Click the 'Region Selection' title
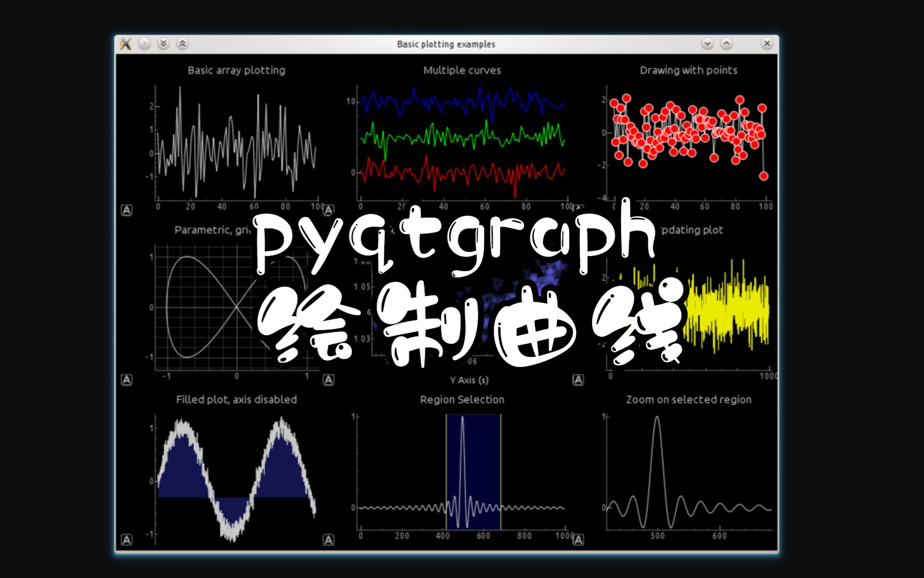This screenshot has width=924, height=578. pos(462,400)
